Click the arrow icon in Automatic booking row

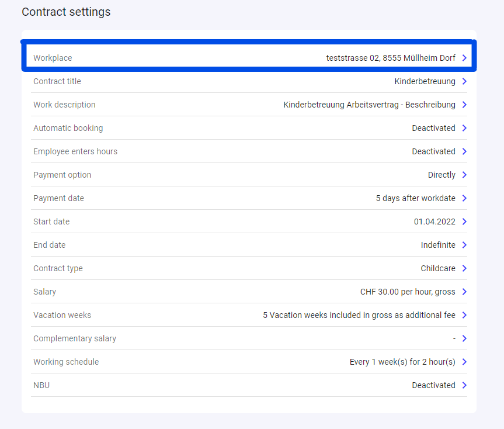(x=464, y=128)
